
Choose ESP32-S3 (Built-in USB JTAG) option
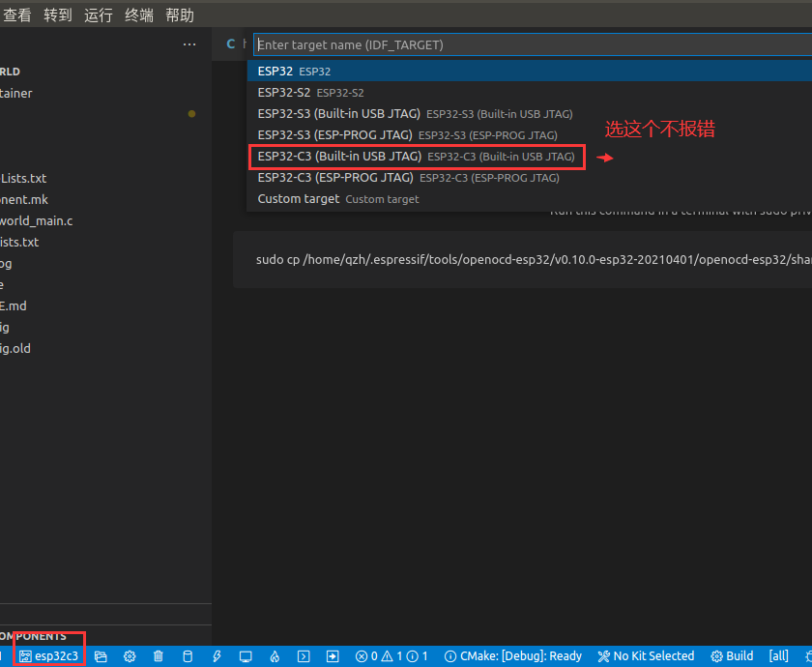(x=530, y=113)
